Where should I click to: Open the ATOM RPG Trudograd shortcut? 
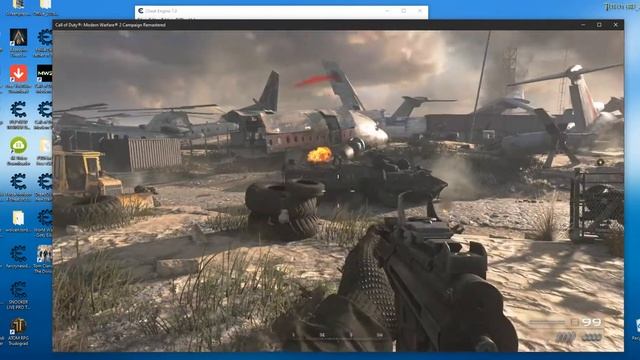[x=18, y=331]
